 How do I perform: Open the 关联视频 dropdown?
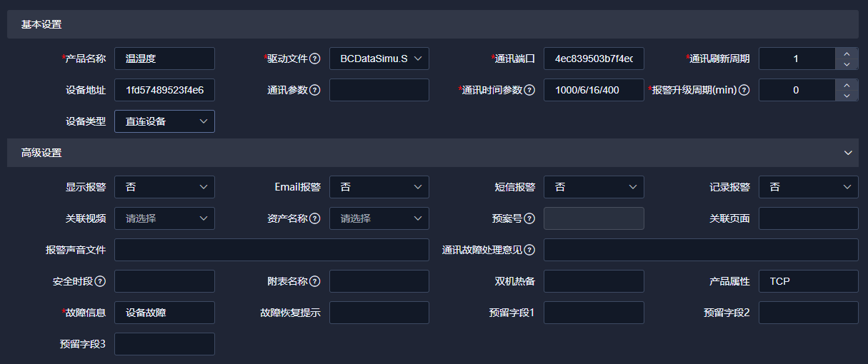pyautogui.click(x=164, y=218)
